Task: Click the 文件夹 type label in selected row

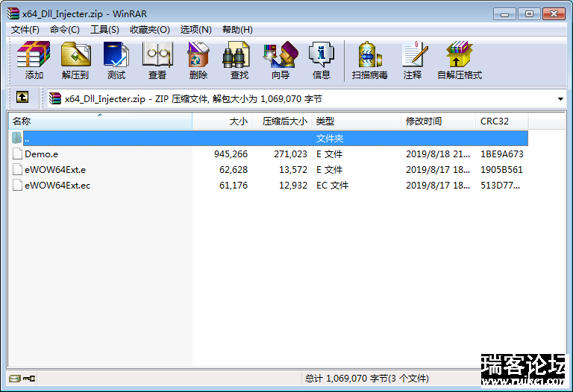Action: 330,139
